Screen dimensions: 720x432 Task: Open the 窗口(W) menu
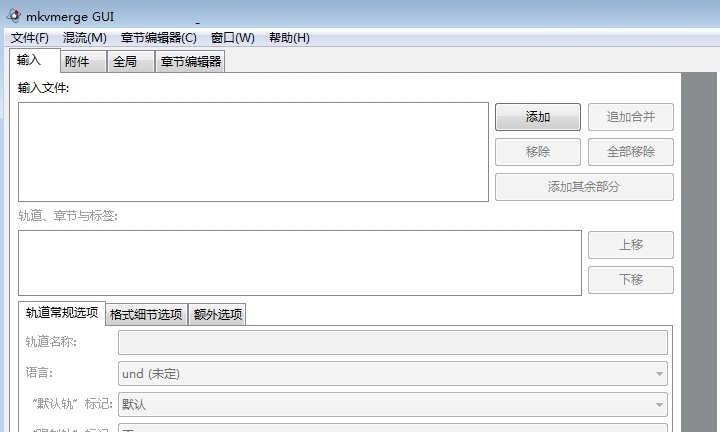pyautogui.click(x=232, y=38)
